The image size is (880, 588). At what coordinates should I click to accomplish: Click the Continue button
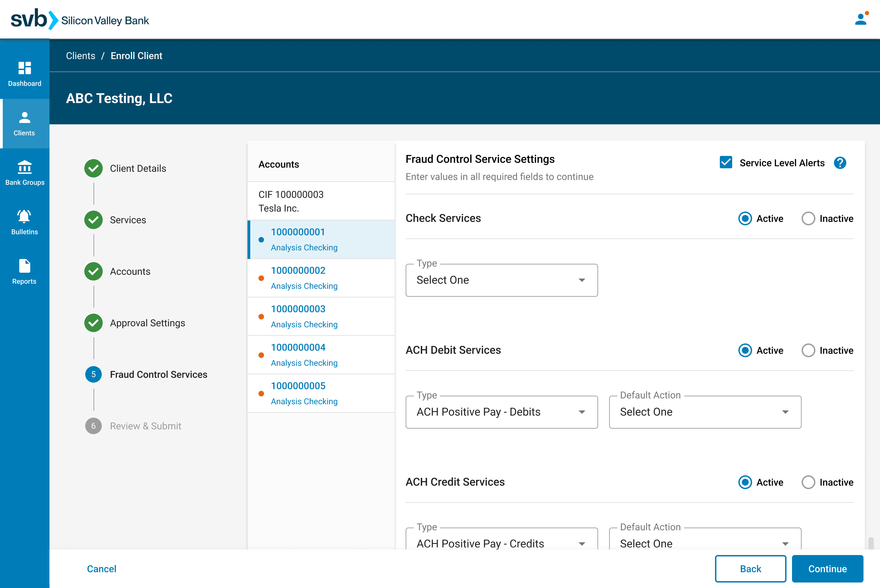827,568
